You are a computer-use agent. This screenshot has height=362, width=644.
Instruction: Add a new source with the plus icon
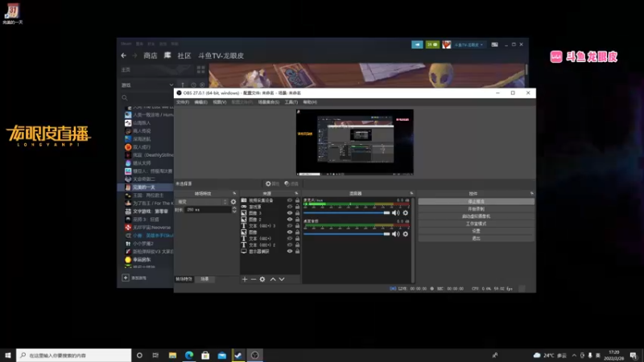(245, 279)
